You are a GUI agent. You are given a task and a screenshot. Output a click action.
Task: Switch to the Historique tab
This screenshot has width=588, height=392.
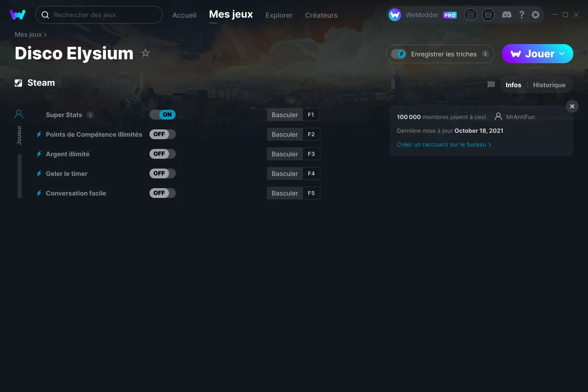549,85
